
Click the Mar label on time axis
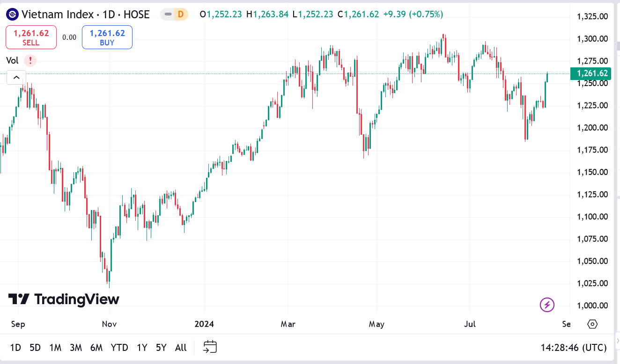[x=288, y=324]
